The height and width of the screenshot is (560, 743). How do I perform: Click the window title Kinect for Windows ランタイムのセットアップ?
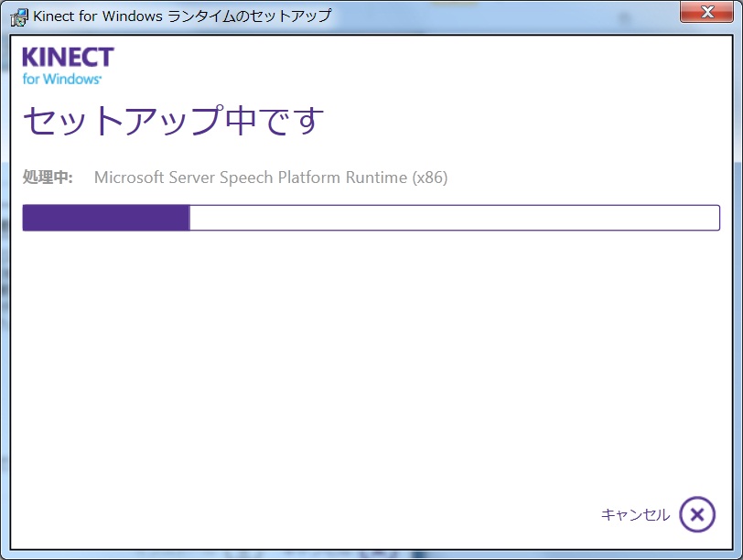(182, 16)
